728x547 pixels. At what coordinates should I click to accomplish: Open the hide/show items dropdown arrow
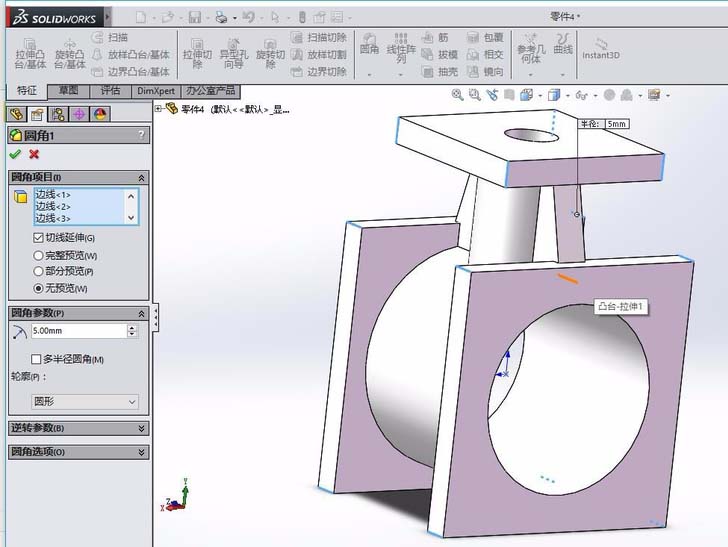coord(595,96)
